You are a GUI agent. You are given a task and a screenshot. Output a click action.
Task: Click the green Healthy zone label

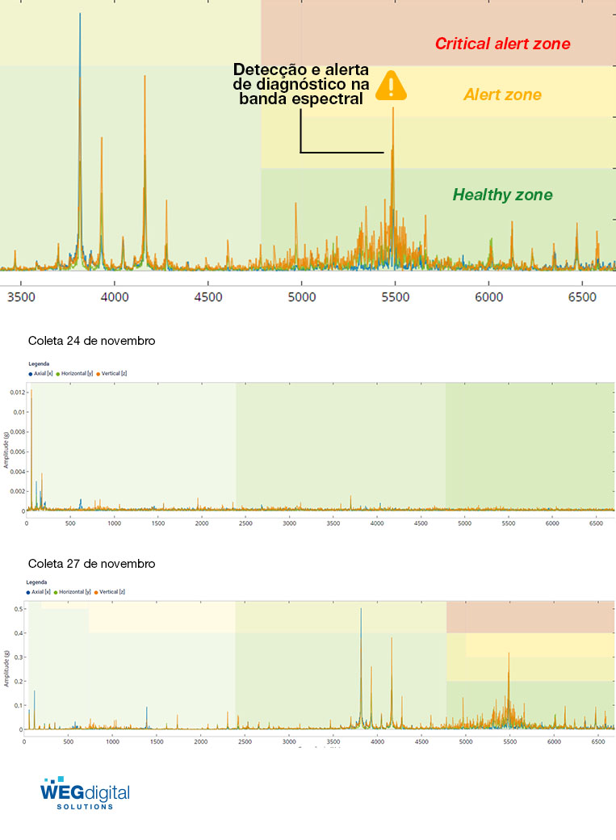(502, 195)
